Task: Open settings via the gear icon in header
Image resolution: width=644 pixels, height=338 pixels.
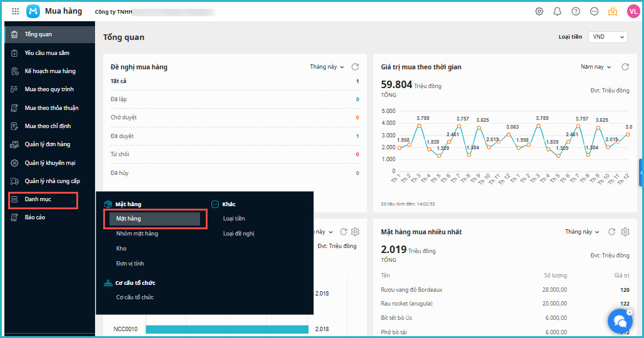Action: (x=539, y=11)
